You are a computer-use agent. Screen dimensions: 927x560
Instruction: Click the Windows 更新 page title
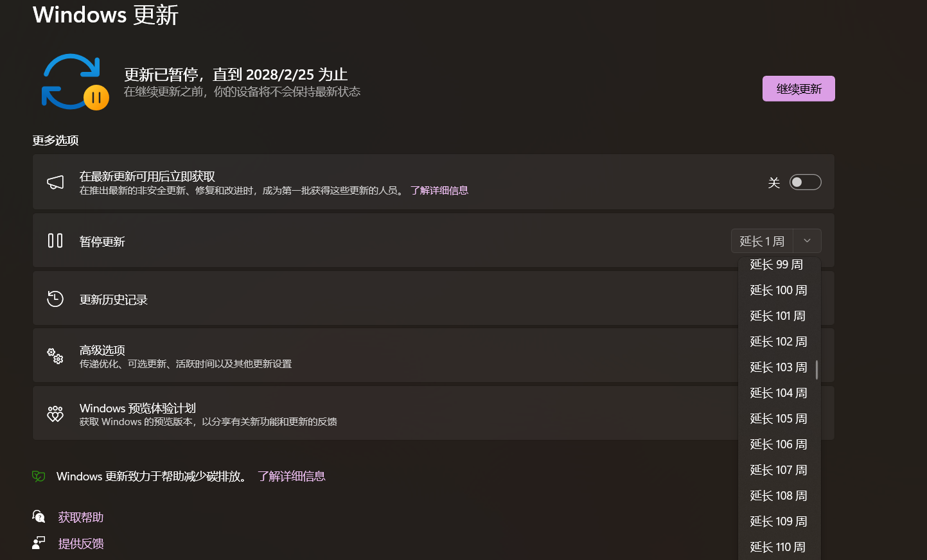pos(105,15)
